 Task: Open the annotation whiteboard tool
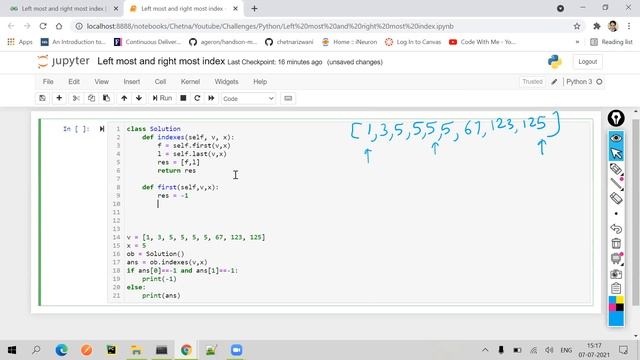pyautogui.click(x=616, y=258)
